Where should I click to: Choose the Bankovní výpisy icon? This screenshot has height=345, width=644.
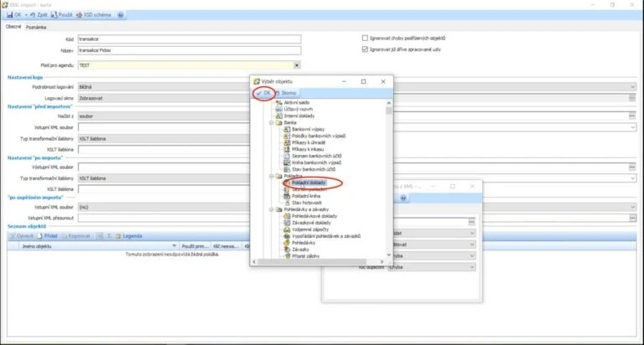(287, 129)
